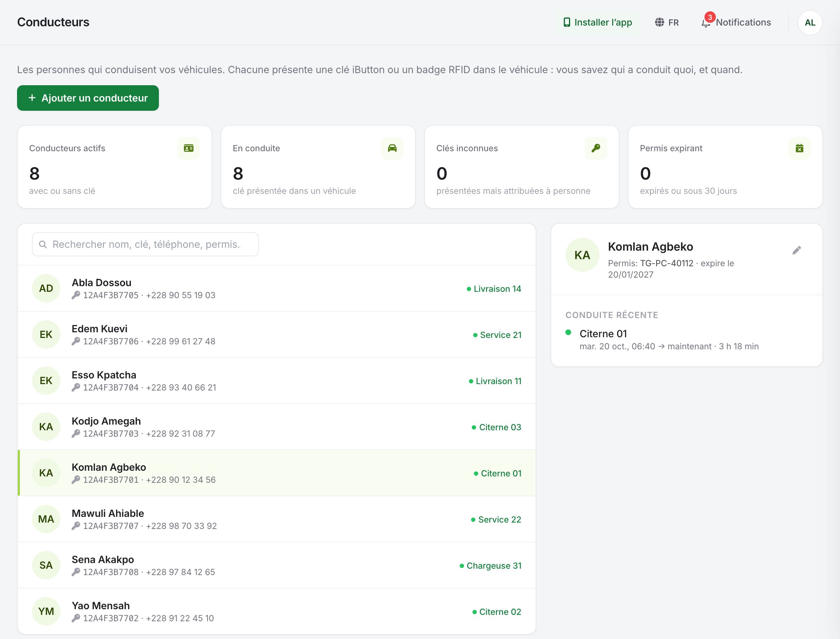Click the Livraison 14 vehicle status

(494, 289)
